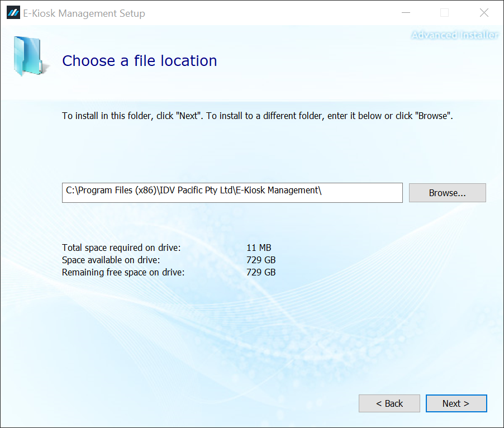Return to the previous step with Back
The width and height of the screenshot is (504, 428).
389,403
